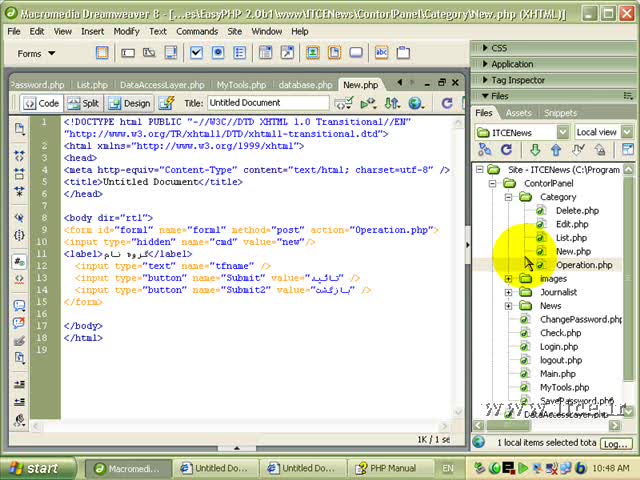Click the Log... button

coord(615,443)
